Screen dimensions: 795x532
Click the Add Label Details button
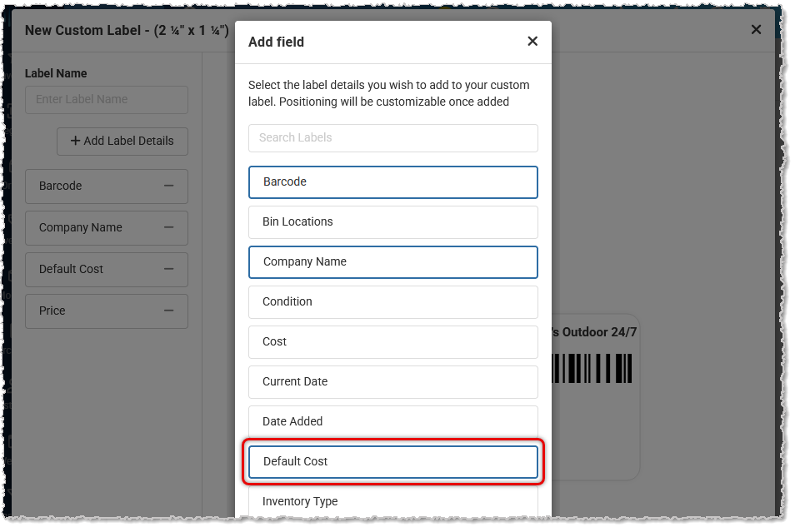pos(122,141)
